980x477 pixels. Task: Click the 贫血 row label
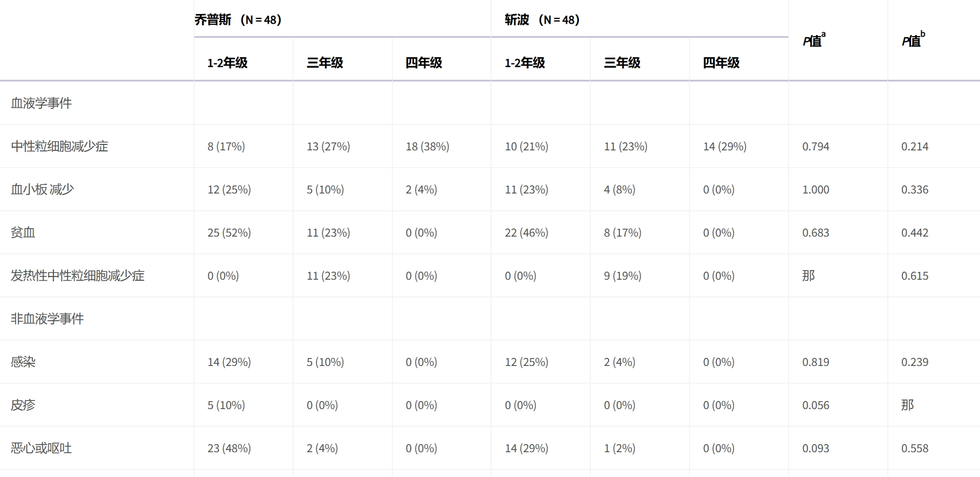coord(23,232)
